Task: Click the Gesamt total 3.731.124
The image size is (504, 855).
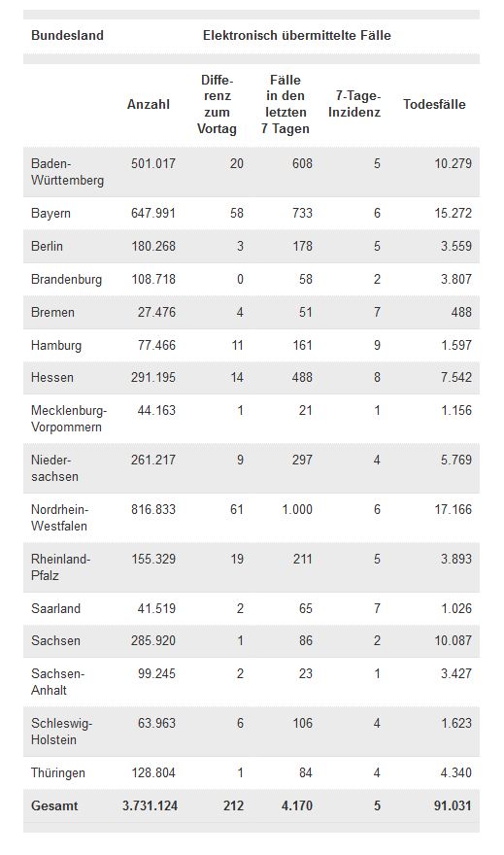Action: pos(150,805)
